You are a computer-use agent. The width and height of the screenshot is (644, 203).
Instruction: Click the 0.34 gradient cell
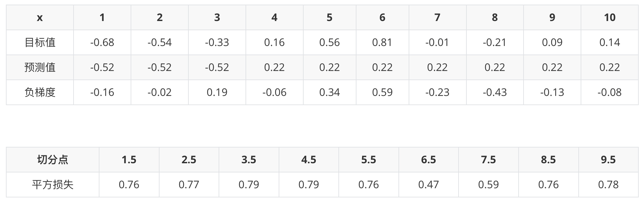(x=330, y=92)
